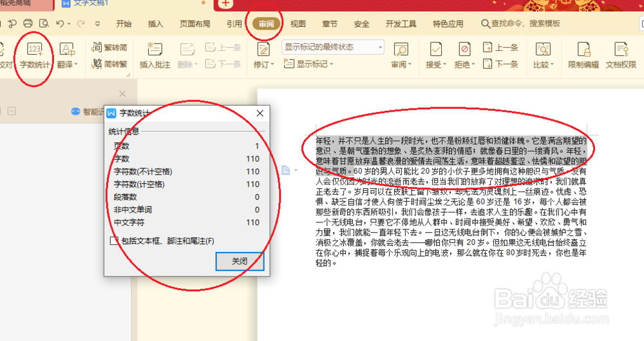Select the 审阅 ribbon tab

point(266,24)
